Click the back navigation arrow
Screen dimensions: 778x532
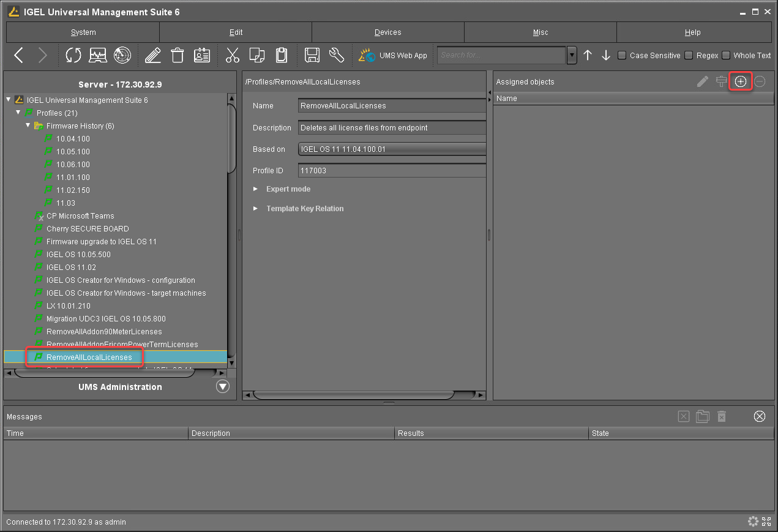coord(19,56)
